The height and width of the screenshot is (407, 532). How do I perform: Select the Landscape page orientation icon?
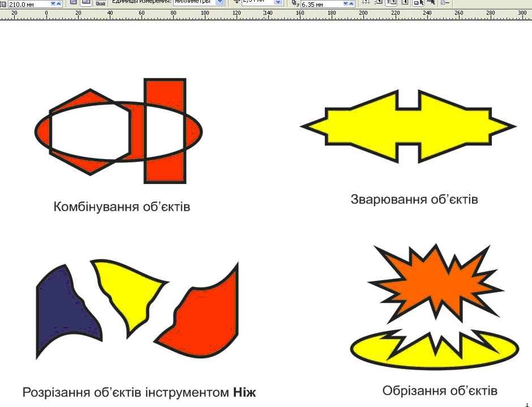pyautogui.click(x=86, y=2)
